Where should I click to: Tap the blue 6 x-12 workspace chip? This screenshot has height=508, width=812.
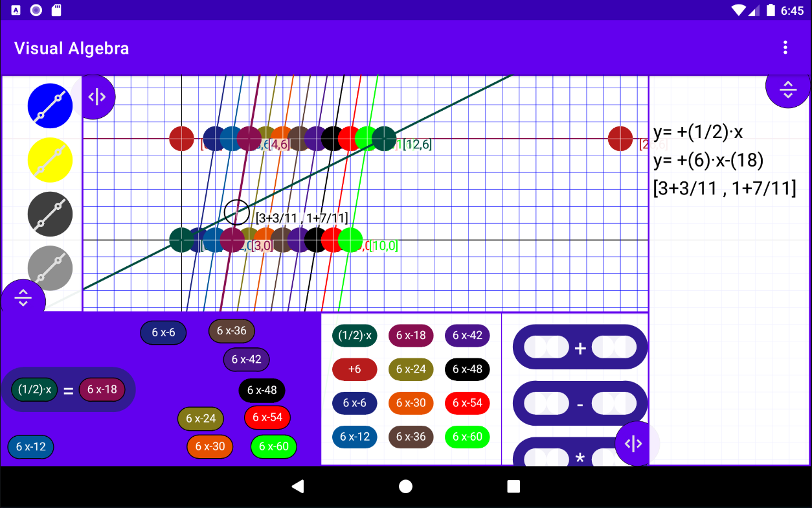(31, 447)
